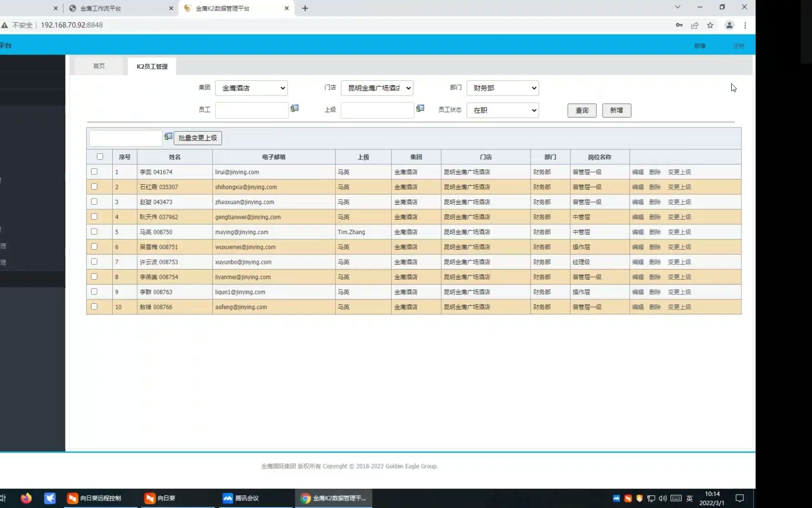812x508 pixels.
Task: Click 注销 logout link in header
Action: click(738, 46)
